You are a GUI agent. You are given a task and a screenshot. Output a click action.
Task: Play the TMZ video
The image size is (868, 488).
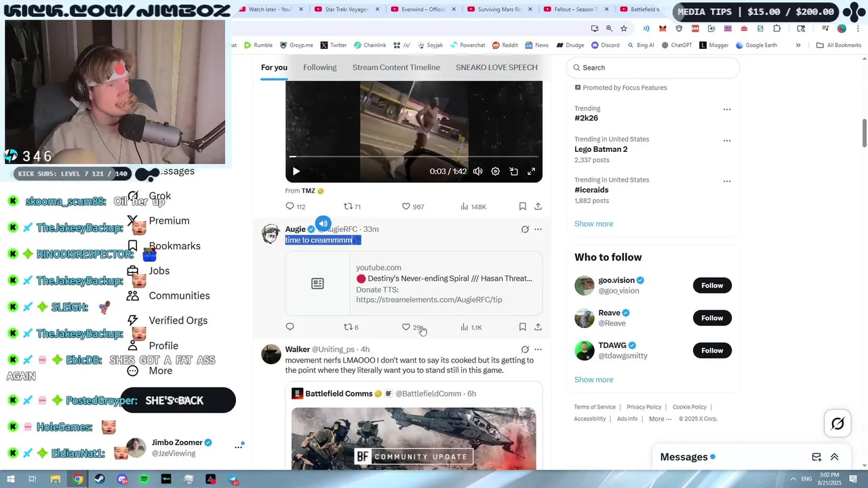[x=296, y=171]
